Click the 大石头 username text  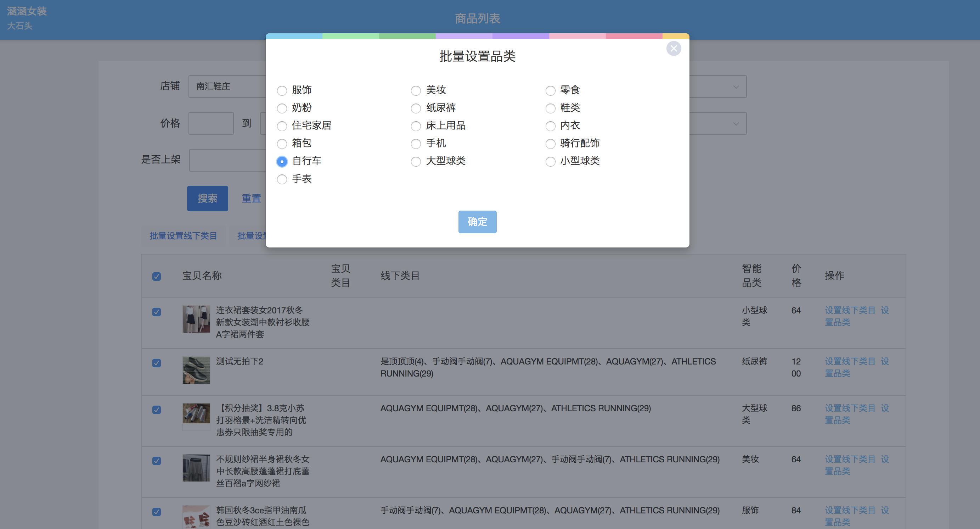pos(20,26)
